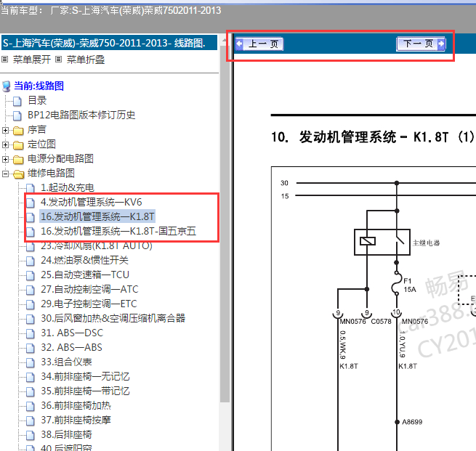This screenshot has height=451, width=476.
Task: Select 16.发动机管理系统—K1.8T entry
Action: [97, 216]
